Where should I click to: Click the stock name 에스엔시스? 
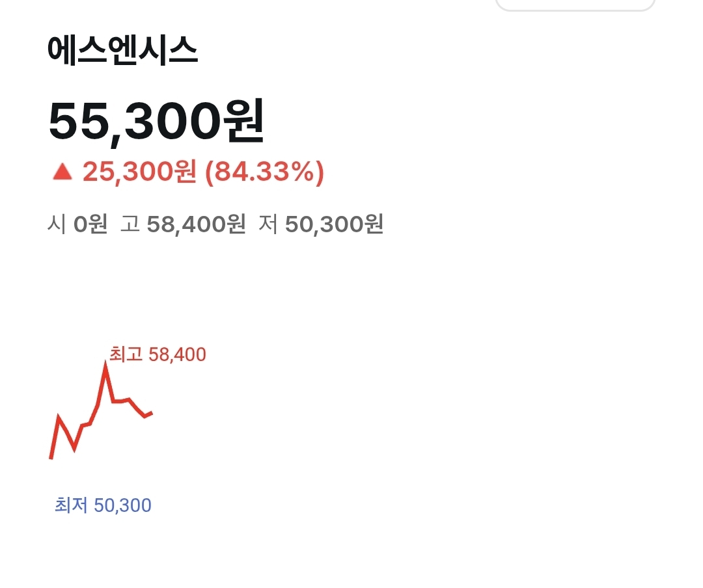[x=122, y=51]
